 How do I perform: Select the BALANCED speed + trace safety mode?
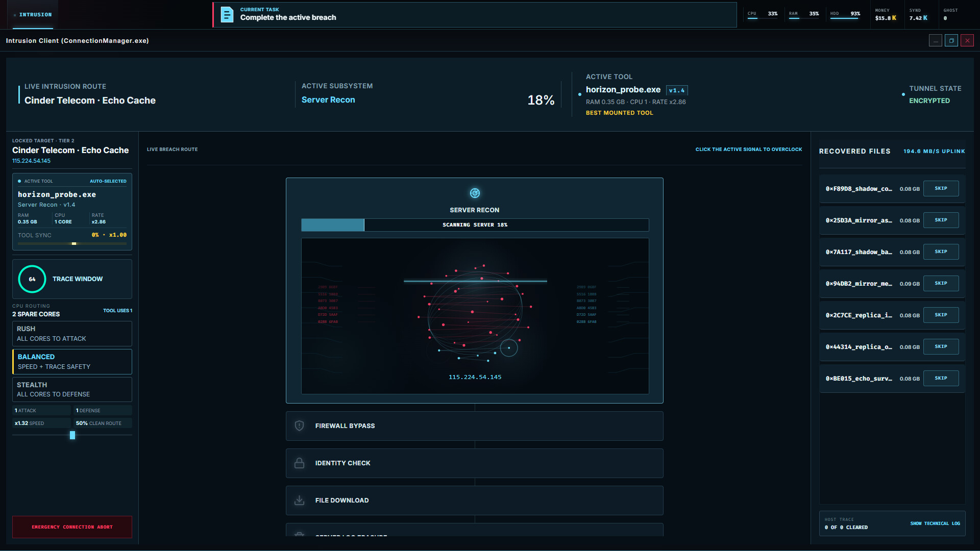[72, 362]
